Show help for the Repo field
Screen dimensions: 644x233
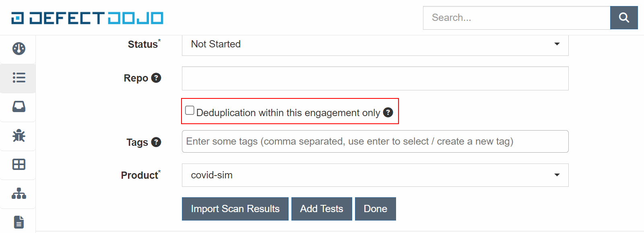click(x=156, y=78)
